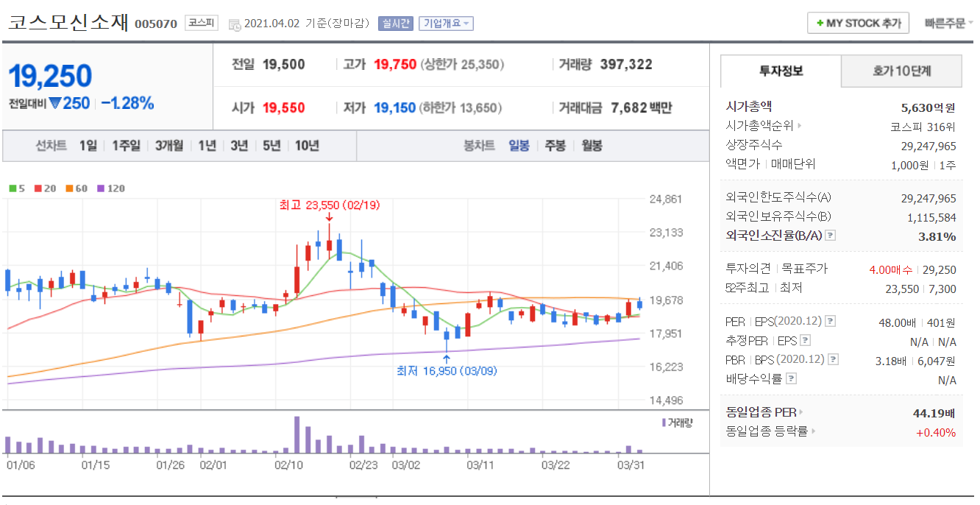980x505 pixels.
Task: Select the 주봉 weekly candle chart
Action: coord(555,146)
